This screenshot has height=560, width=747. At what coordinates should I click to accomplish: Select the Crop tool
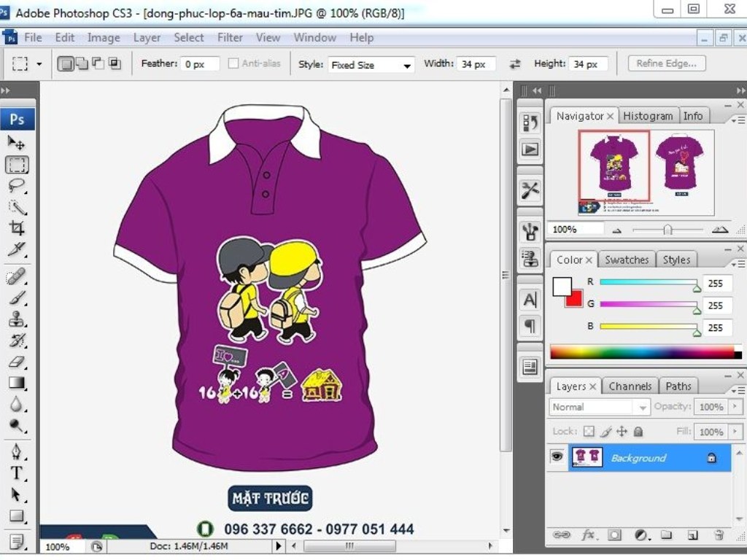coord(16,227)
